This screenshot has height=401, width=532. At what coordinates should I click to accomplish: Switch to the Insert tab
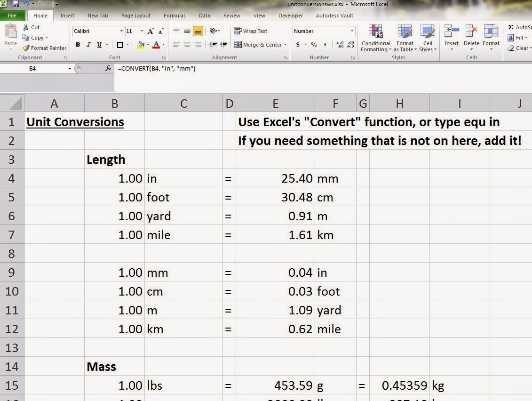[67, 16]
